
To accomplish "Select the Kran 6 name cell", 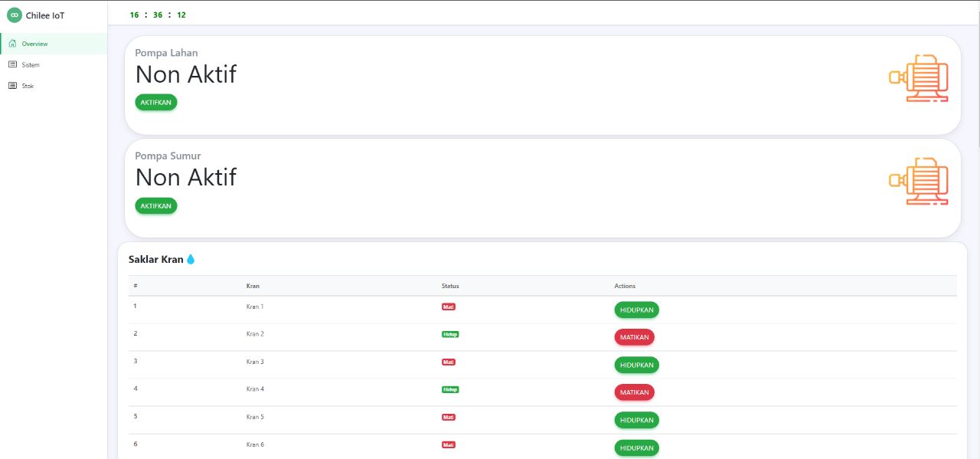I will (255, 444).
